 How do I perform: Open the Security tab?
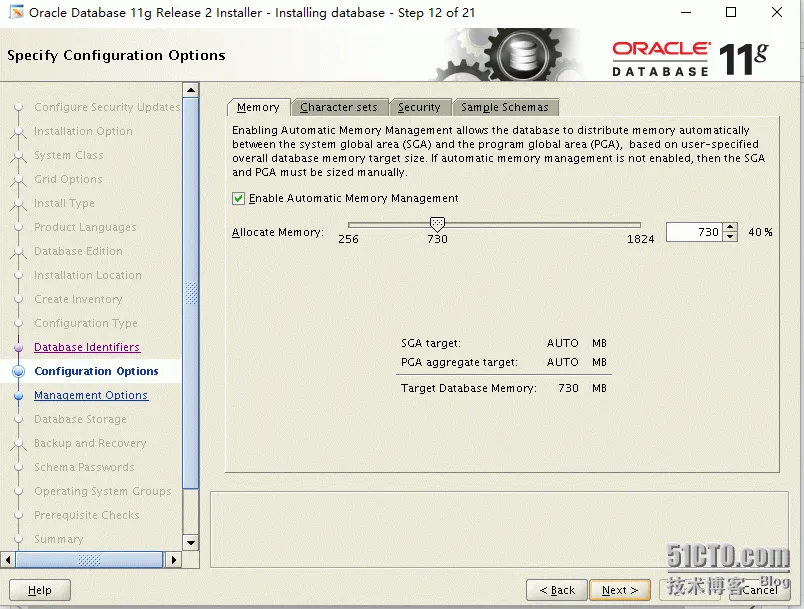(x=419, y=107)
